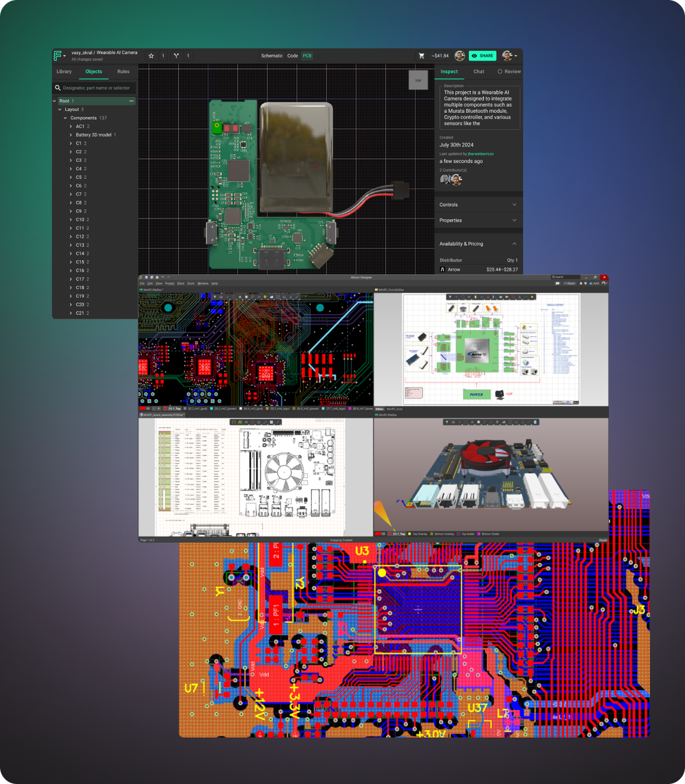Viewport: 685px width, 784px height.
Task: Collapse the Layout tree node
Action: (60, 109)
